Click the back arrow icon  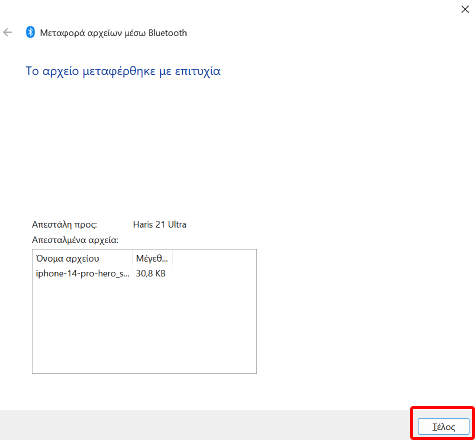click(8, 32)
